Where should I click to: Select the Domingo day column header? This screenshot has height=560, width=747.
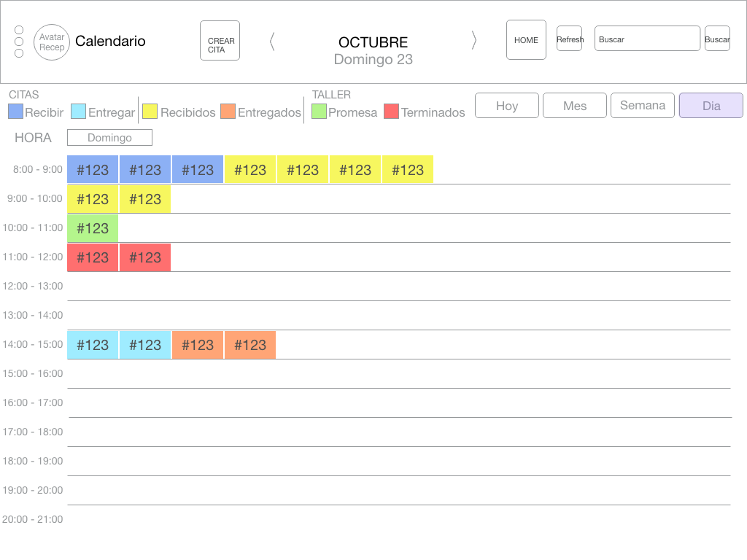pyautogui.click(x=109, y=138)
